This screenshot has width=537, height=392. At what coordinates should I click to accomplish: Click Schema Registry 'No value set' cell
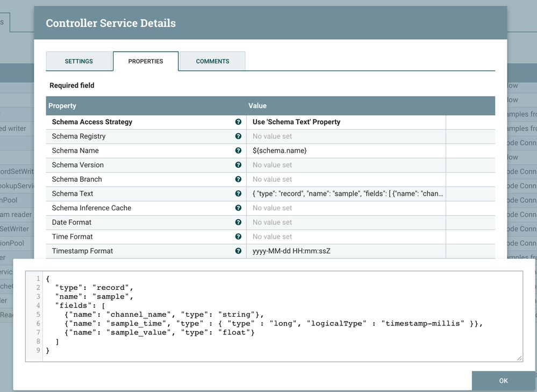tap(346, 137)
